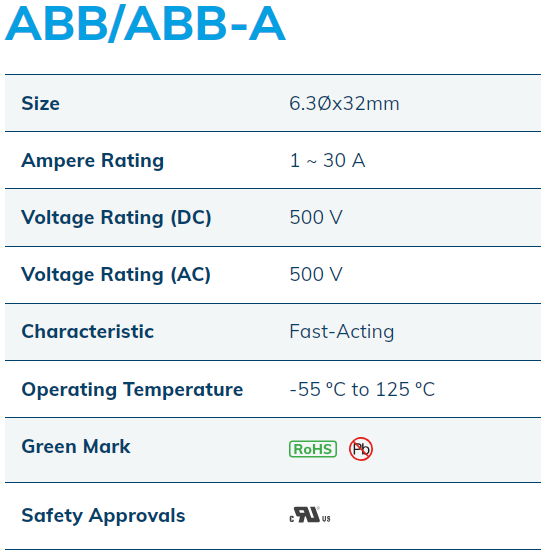Select the Ampere Rating label
The height and width of the screenshot is (556, 547).
click(x=93, y=161)
